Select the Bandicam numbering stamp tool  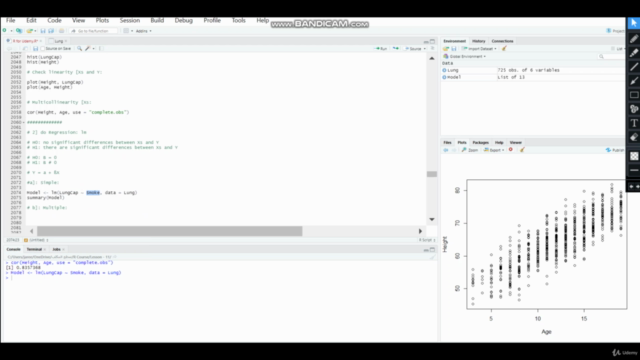[633, 109]
